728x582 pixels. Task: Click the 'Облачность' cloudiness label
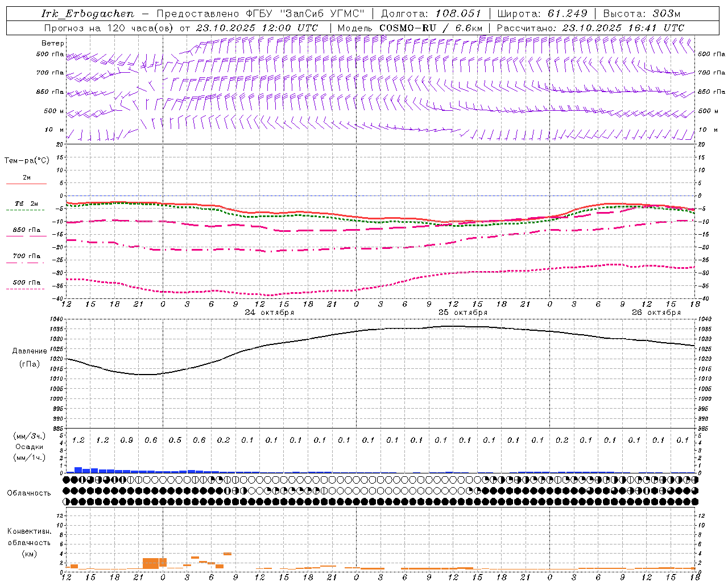point(29,493)
